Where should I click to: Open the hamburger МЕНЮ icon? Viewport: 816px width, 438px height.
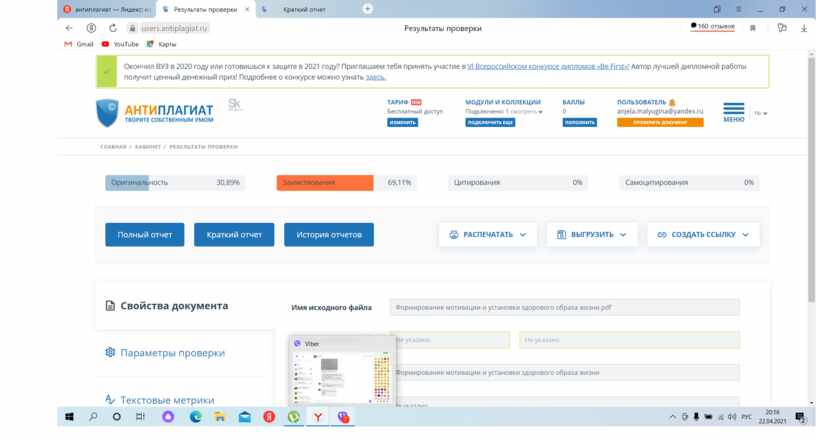pyautogui.click(x=733, y=110)
